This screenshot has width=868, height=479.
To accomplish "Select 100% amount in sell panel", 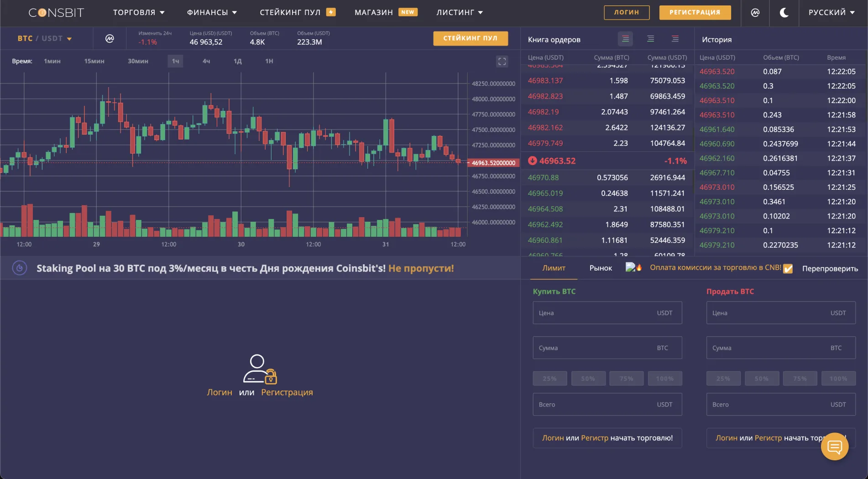I will pos(838,379).
